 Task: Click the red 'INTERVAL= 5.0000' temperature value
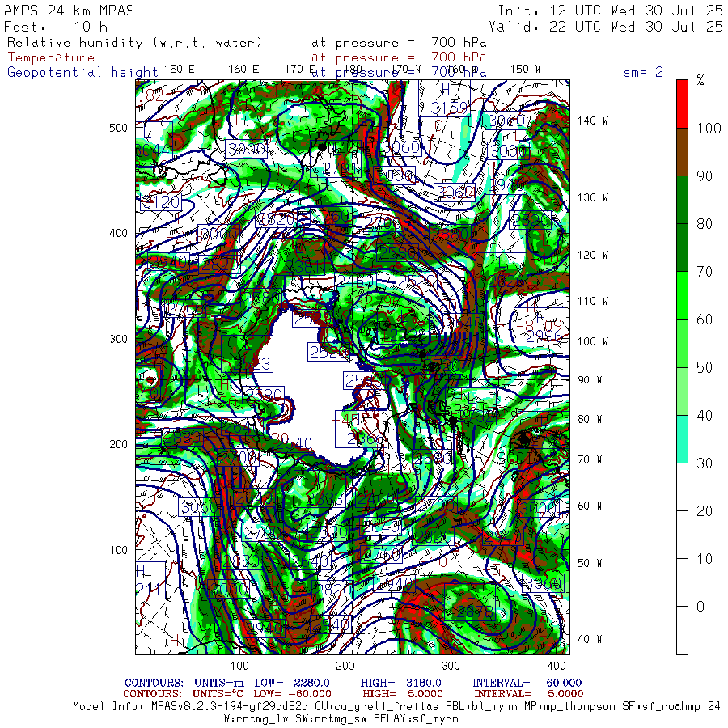pyautogui.click(x=529, y=694)
